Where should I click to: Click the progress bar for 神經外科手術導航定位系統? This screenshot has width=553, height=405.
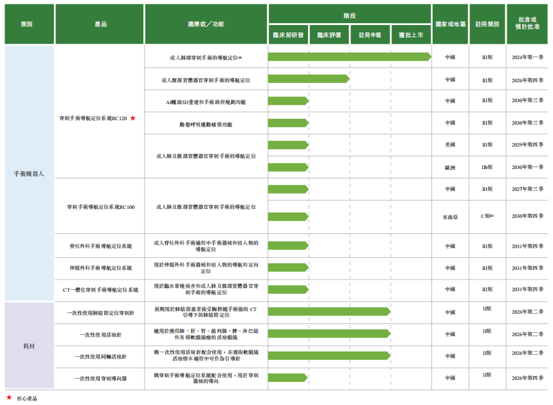pyautogui.click(x=288, y=267)
